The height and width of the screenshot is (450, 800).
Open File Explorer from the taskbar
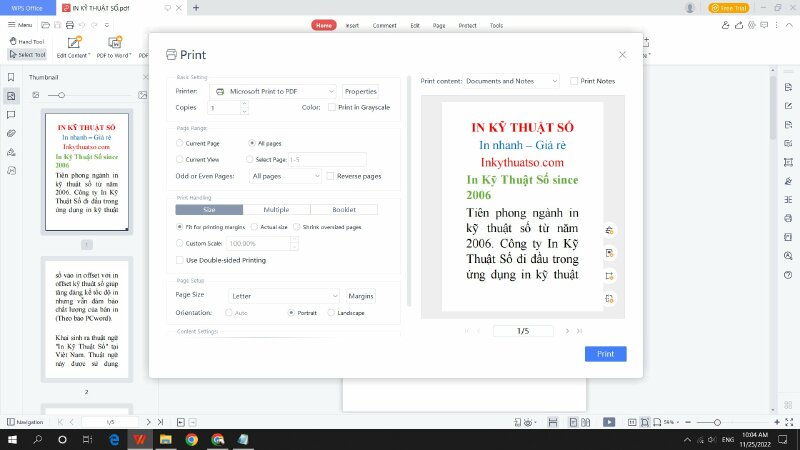166,439
